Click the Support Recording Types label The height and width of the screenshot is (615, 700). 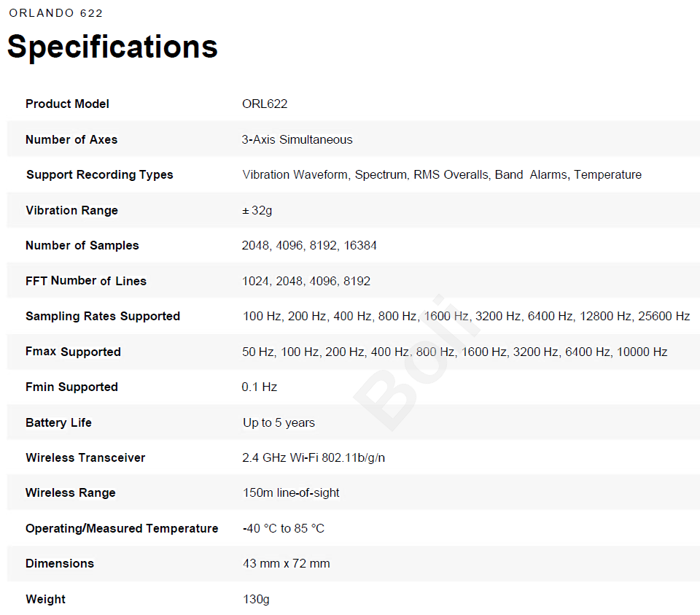click(x=99, y=174)
